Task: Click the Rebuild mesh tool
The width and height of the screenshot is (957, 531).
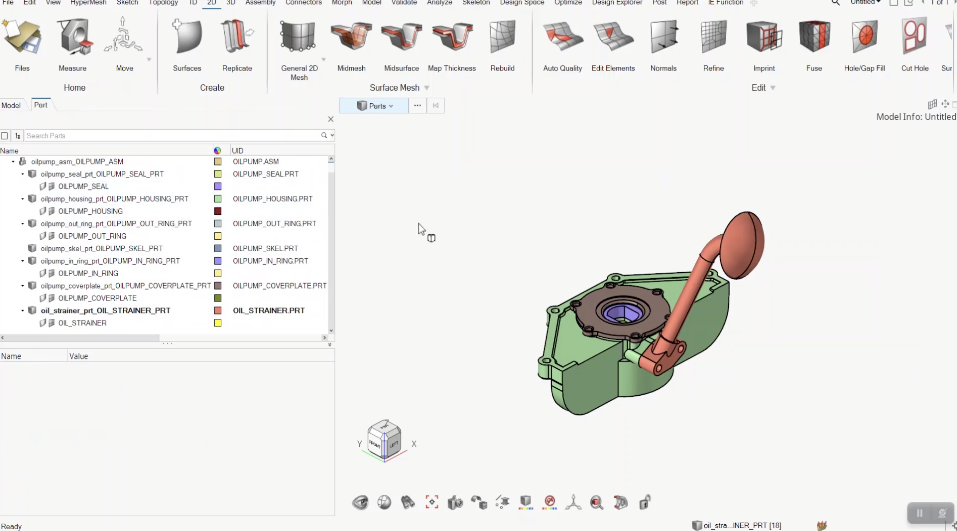Action: tap(502, 46)
